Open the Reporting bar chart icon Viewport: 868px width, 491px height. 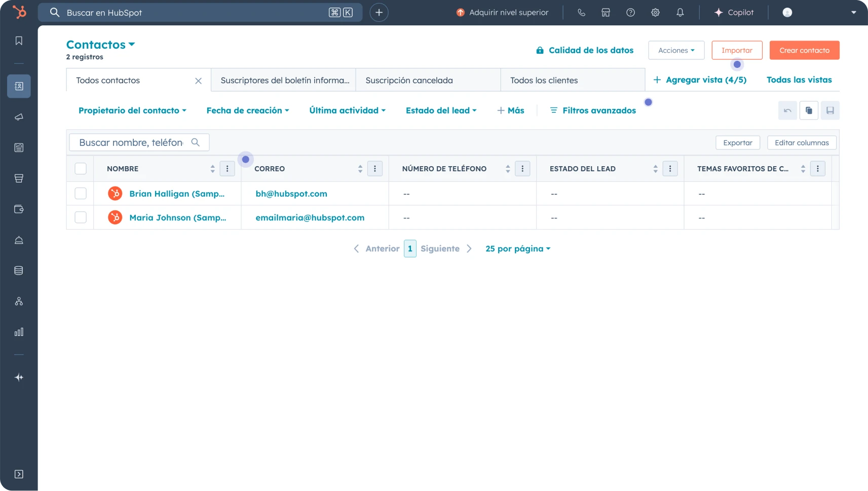(x=19, y=332)
